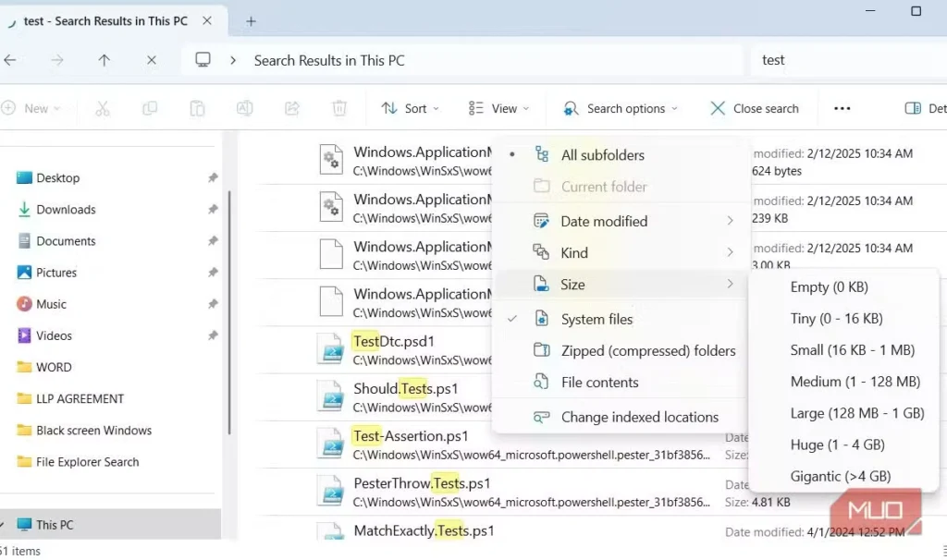The image size is (947, 560).
Task: Choose Large (128 MB - 1 GB) size filter
Action: pyautogui.click(x=856, y=413)
